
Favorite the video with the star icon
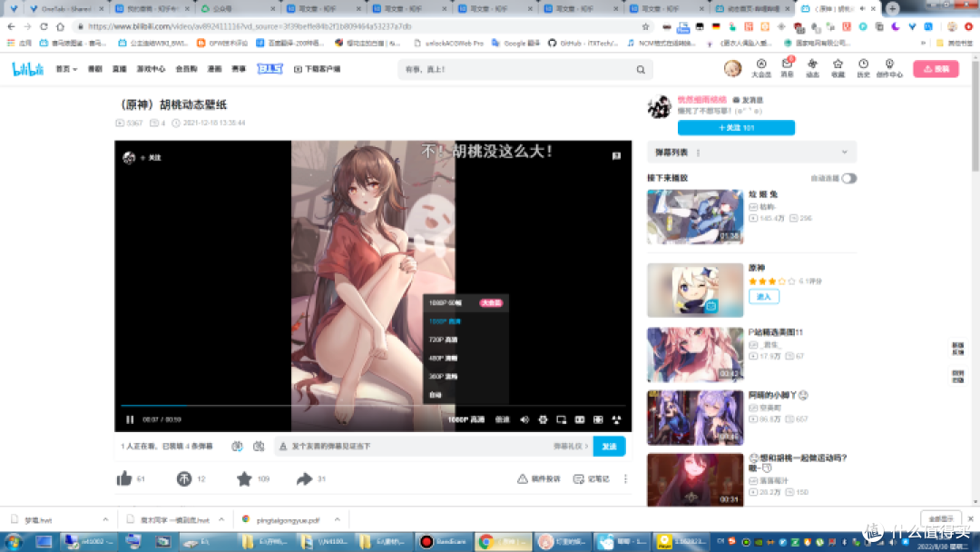244,478
